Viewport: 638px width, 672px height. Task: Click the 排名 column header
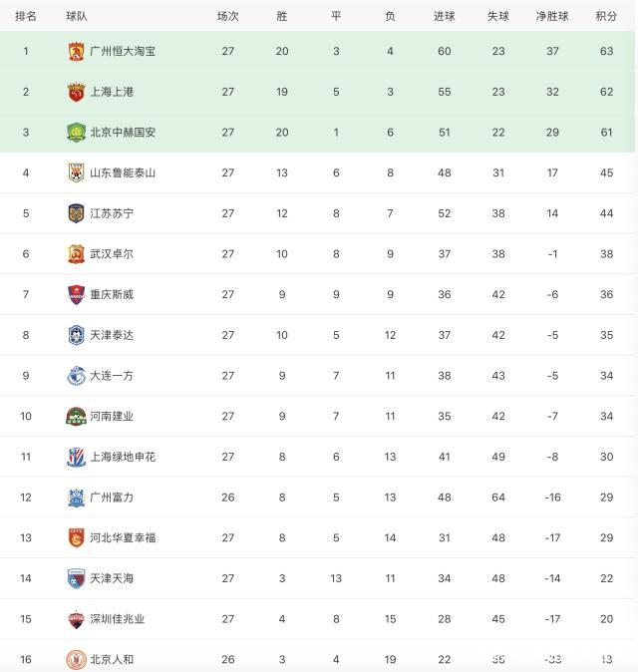[x=26, y=16]
